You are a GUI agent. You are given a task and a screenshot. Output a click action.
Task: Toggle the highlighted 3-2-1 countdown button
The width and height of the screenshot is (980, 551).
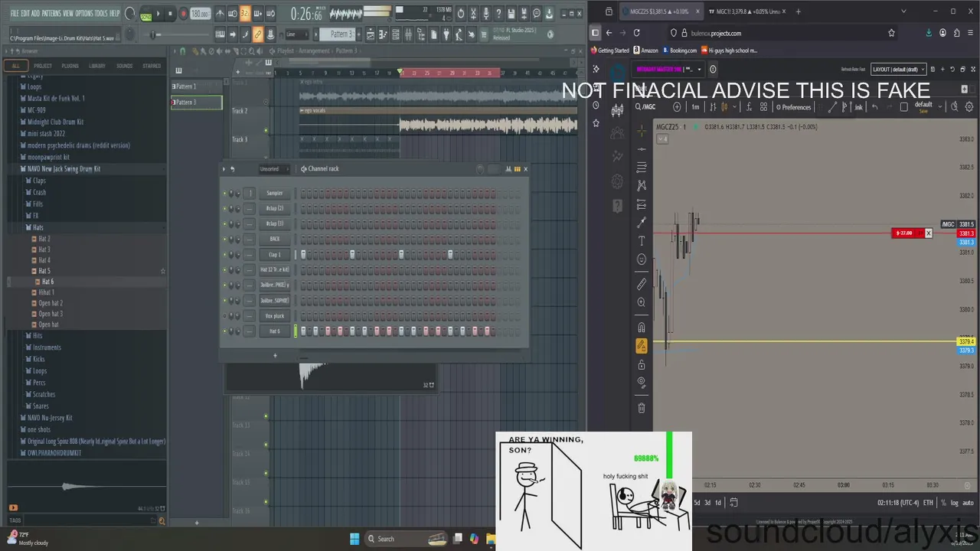(245, 14)
